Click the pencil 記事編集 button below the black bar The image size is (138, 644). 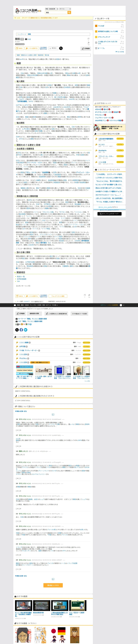21,314
